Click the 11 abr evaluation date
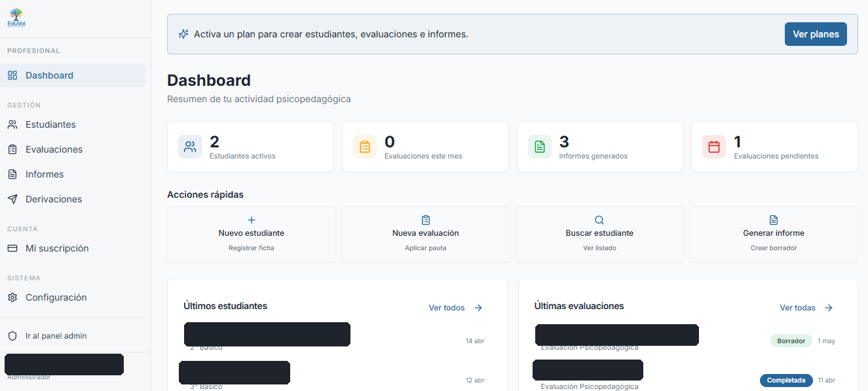The image size is (868, 391). [x=827, y=380]
